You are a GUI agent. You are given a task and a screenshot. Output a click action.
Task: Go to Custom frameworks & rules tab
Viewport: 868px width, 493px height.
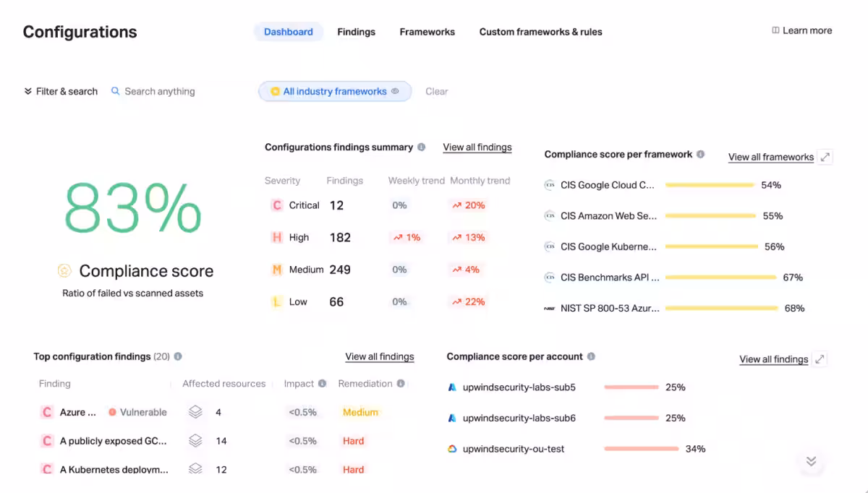540,32
